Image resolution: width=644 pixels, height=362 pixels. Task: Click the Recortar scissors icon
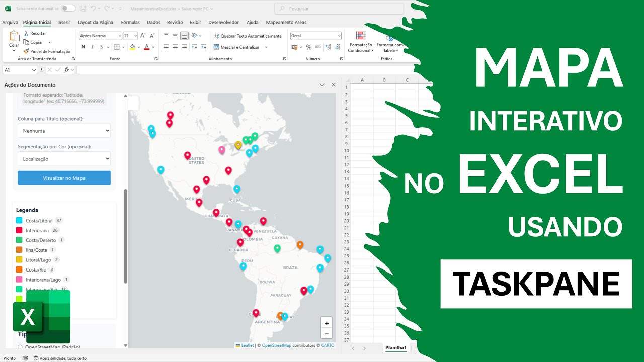26,33
